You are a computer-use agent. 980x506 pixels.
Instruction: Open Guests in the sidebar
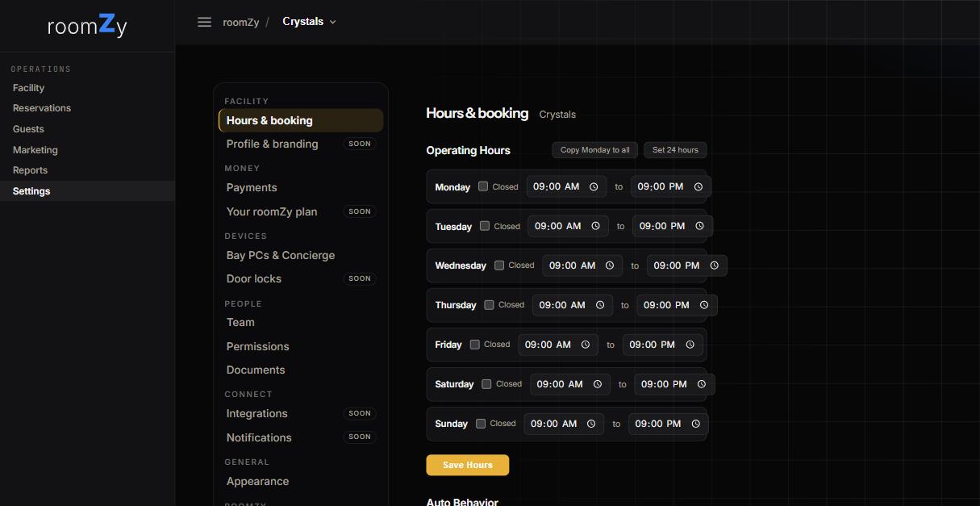point(29,129)
